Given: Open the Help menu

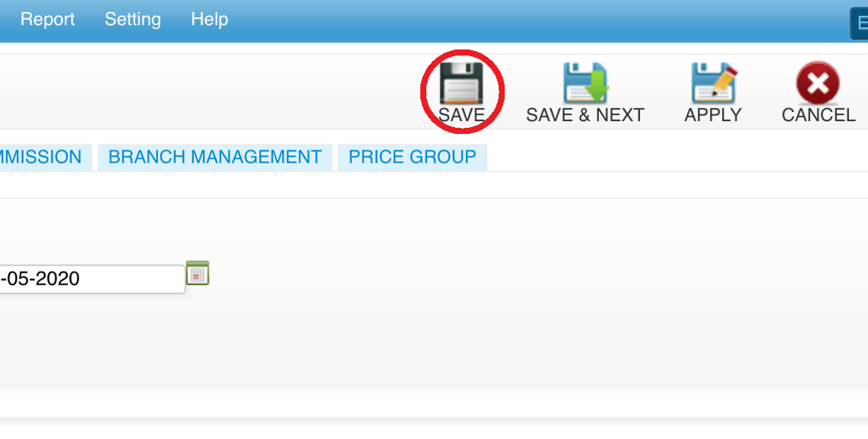Looking at the screenshot, I should pos(209,19).
